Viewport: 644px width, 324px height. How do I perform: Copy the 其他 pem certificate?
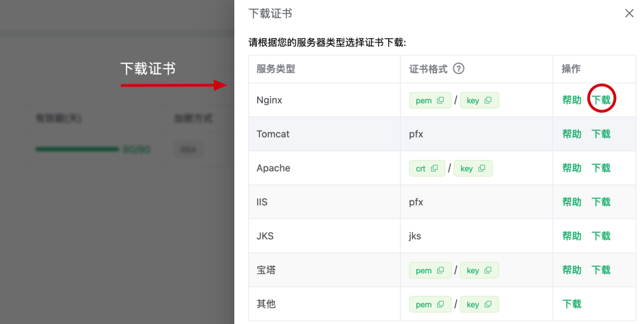430,304
